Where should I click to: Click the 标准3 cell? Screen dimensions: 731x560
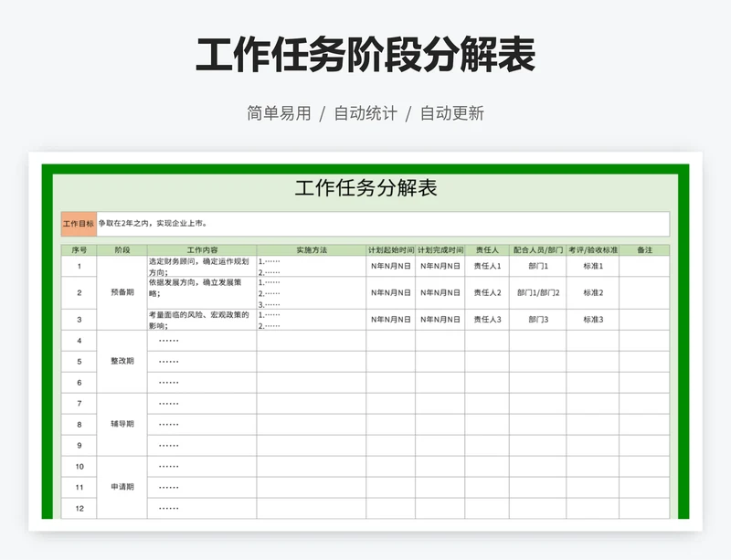click(593, 320)
